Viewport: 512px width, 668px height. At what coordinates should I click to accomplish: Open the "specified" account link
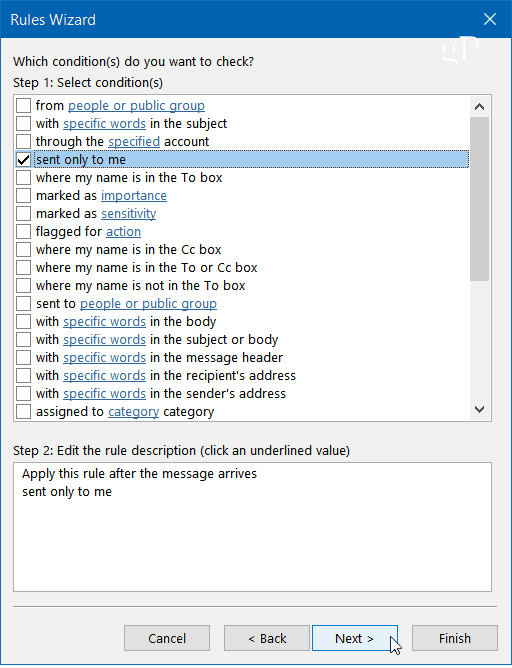[x=134, y=141]
